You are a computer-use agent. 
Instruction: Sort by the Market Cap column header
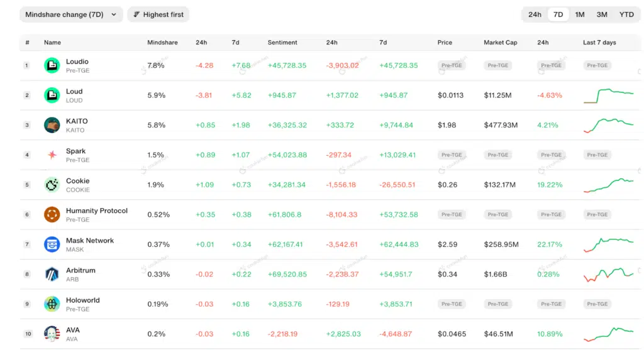[x=500, y=42]
